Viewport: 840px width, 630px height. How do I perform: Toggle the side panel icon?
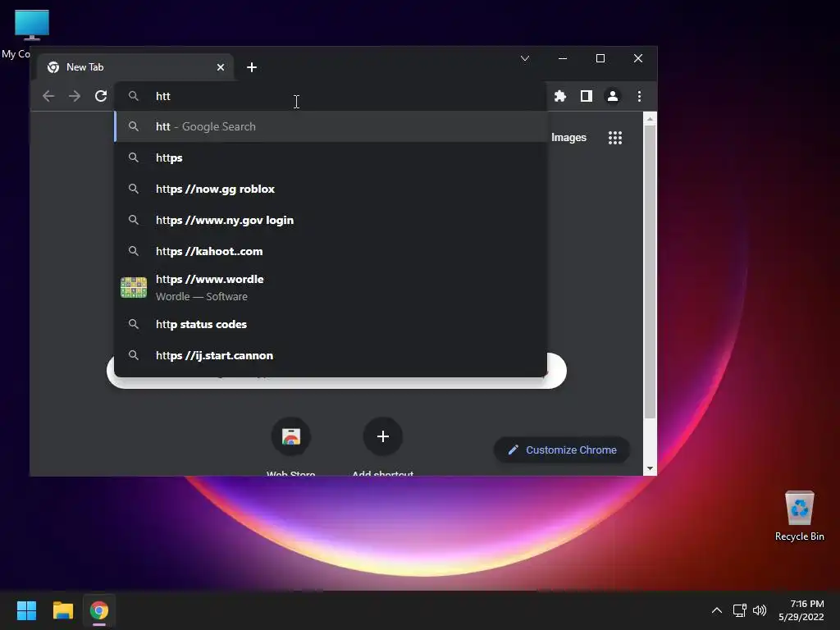(586, 97)
